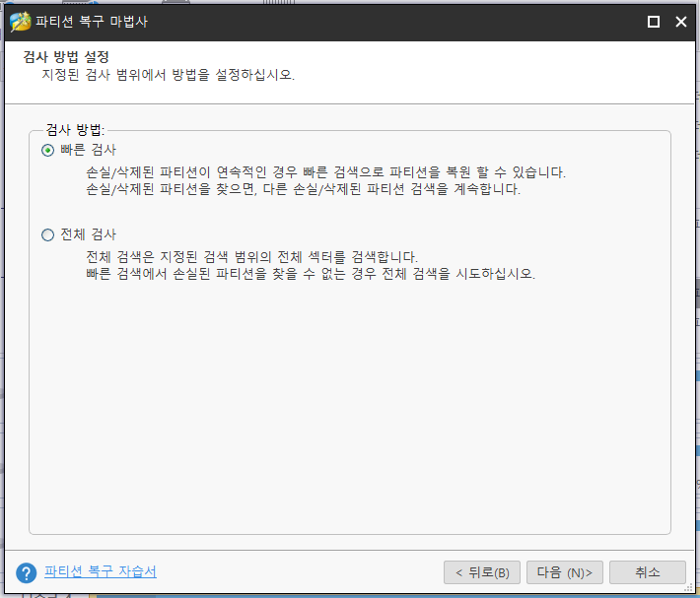Open the 파티션 복구 자습서 link
The height and width of the screenshot is (598, 700).
pyautogui.click(x=101, y=571)
